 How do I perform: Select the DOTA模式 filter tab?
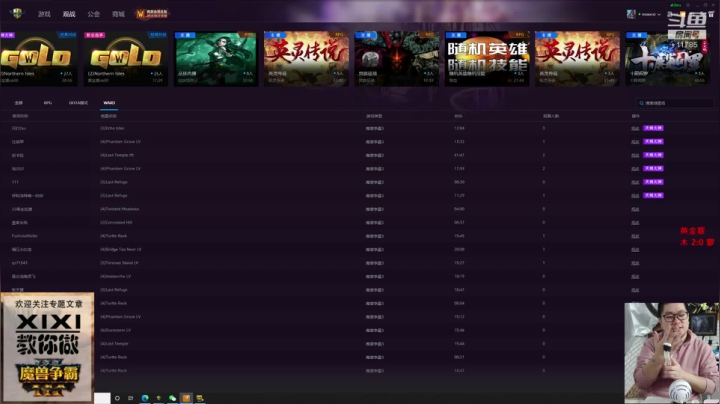pyautogui.click(x=79, y=103)
